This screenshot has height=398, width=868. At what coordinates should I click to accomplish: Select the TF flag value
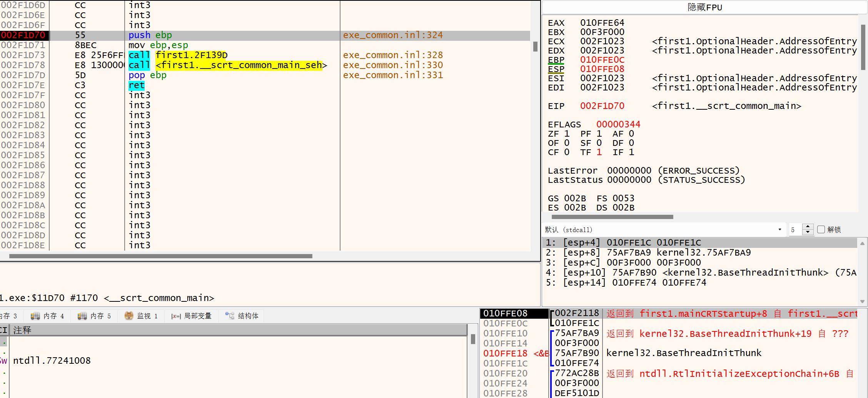[599, 152]
